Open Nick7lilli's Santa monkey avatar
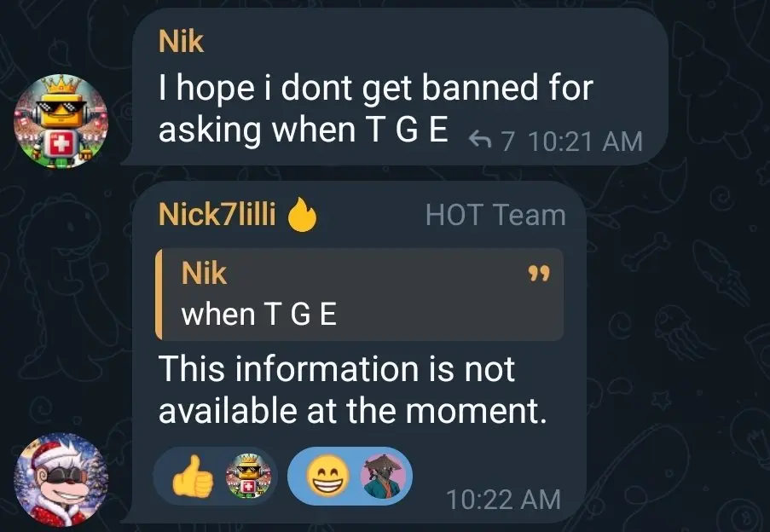The width and height of the screenshot is (770, 532). 61,479
